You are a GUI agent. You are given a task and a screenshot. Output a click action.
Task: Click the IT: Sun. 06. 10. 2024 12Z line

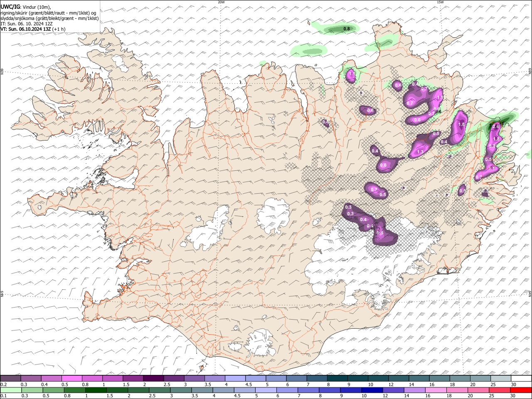pos(26,24)
